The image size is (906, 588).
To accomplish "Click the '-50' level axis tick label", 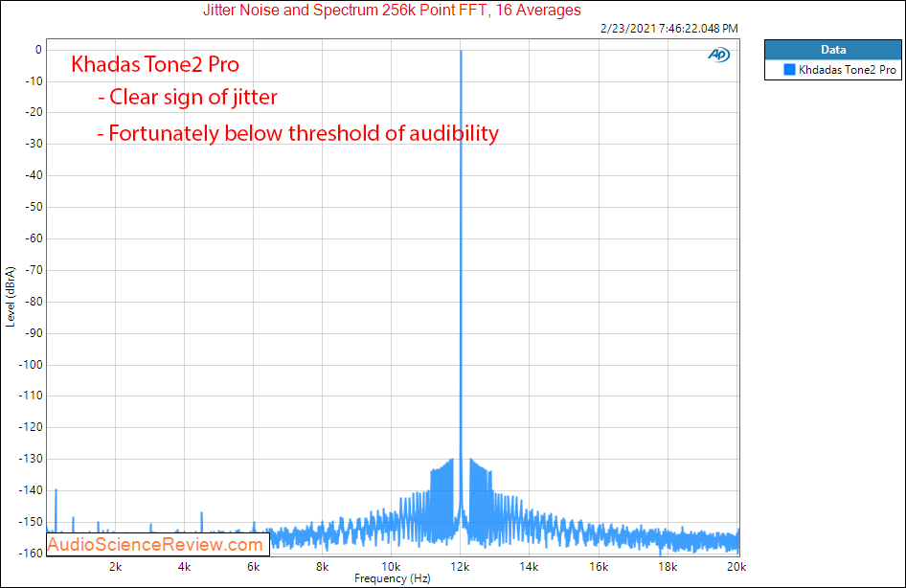I will [x=34, y=207].
